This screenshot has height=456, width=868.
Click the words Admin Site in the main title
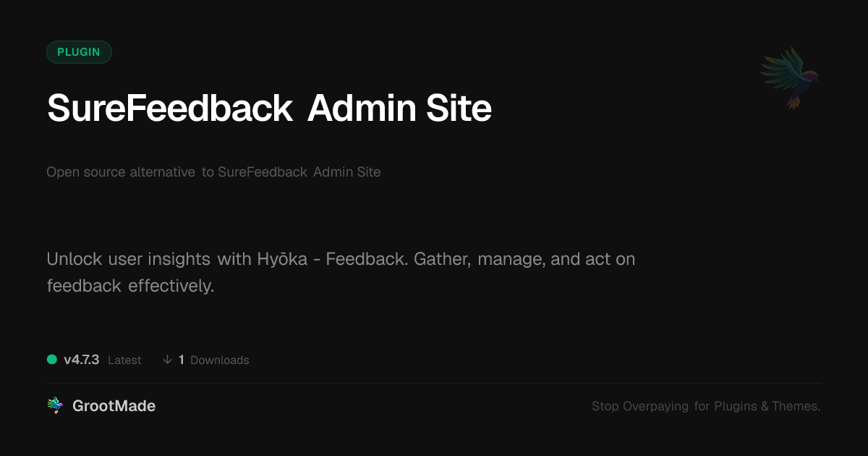point(399,109)
